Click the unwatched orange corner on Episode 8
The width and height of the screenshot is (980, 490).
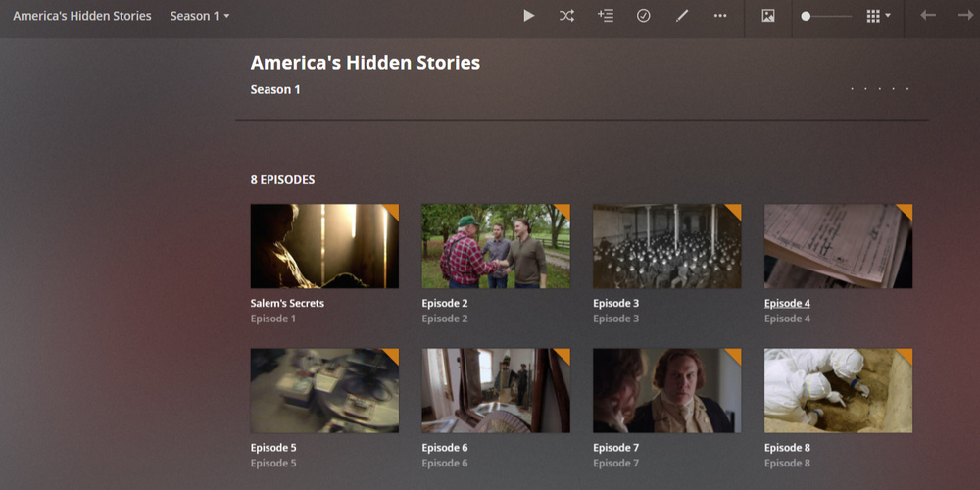coord(906,355)
